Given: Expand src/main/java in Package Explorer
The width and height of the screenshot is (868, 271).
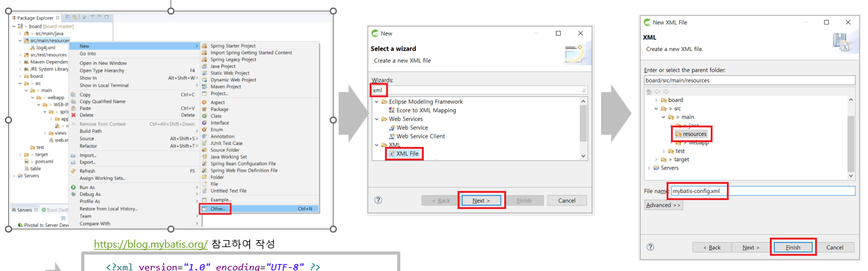Looking at the screenshot, I should pyautogui.click(x=20, y=33).
